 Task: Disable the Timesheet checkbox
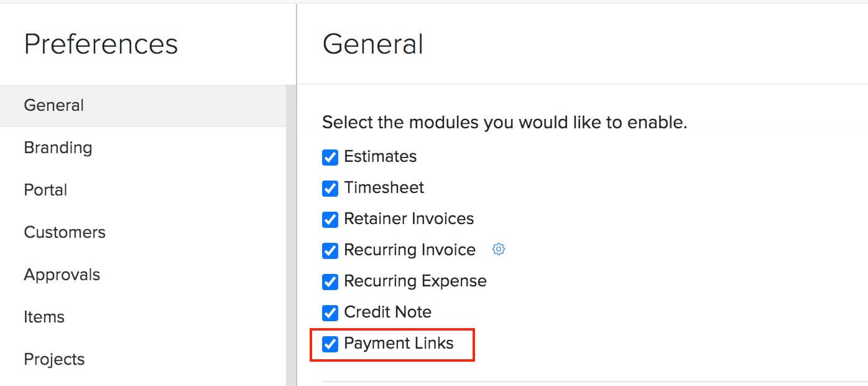pyautogui.click(x=330, y=189)
